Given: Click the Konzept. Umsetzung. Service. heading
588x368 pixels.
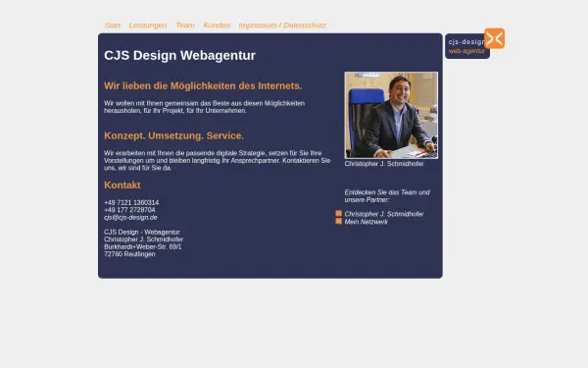Looking at the screenshot, I should click(173, 135).
